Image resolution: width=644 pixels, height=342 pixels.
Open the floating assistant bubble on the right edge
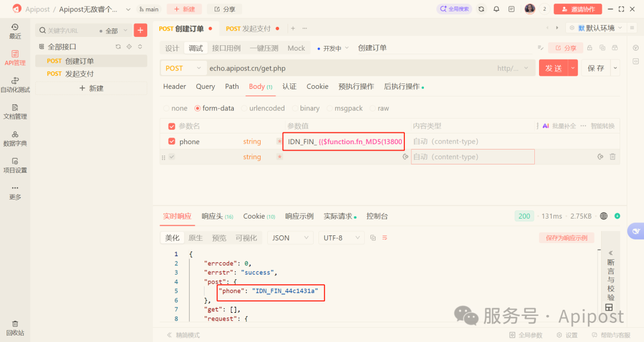coord(636,231)
